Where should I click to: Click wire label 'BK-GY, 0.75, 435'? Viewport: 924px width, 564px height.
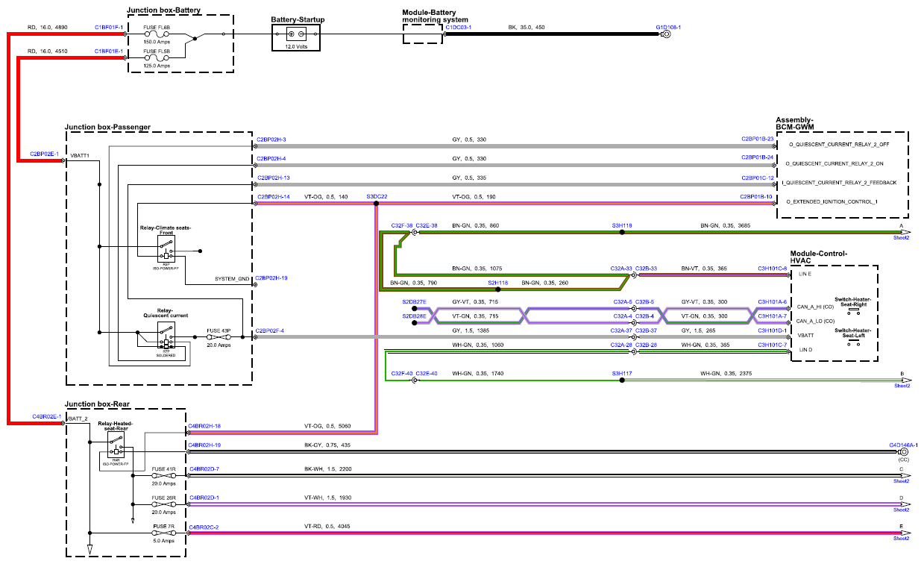point(327,445)
